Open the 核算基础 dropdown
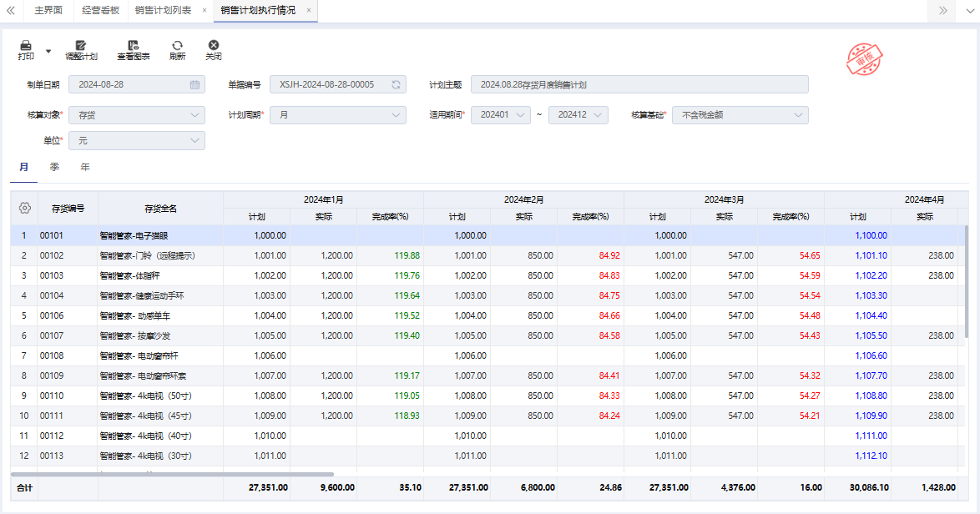This screenshot has height=514, width=980. [x=740, y=115]
